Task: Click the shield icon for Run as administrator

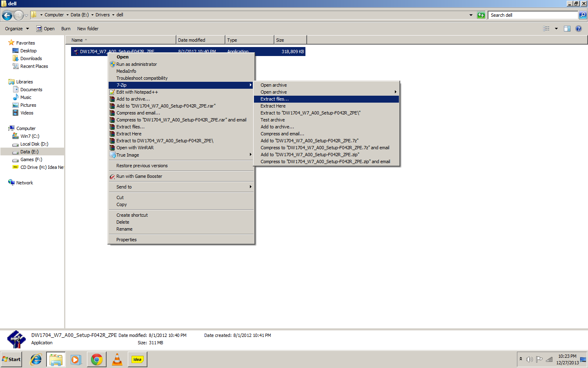Action: pyautogui.click(x=112, y=64)
